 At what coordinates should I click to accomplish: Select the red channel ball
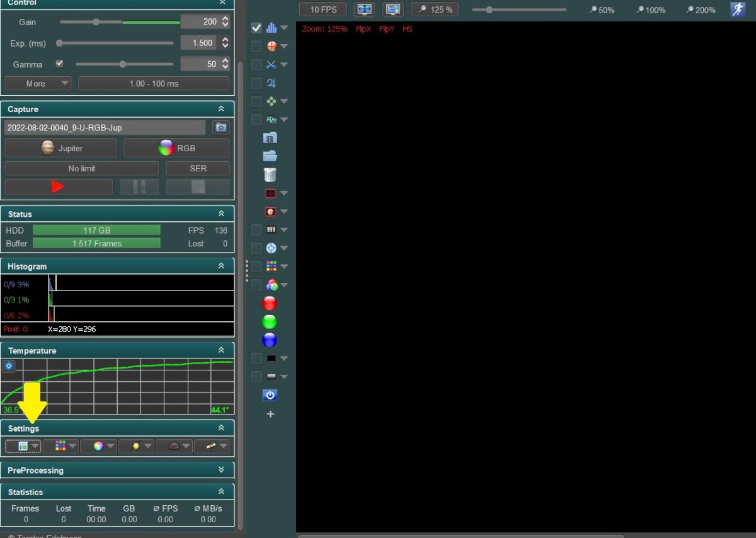270,304
